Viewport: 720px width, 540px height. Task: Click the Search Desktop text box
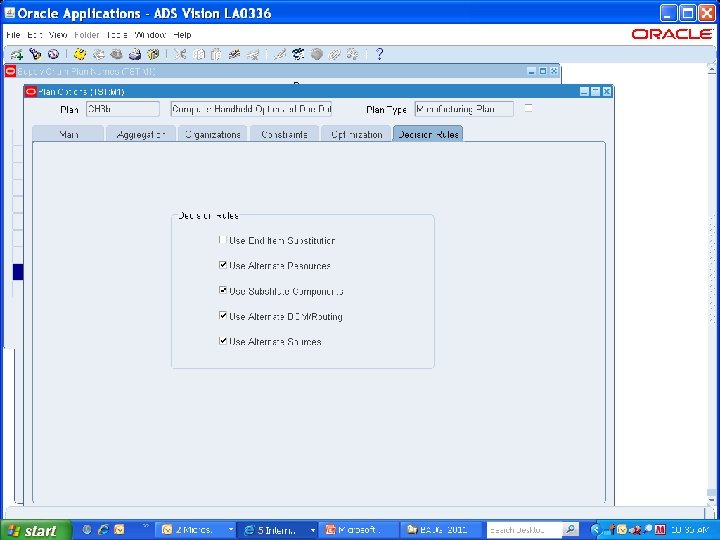pyautogui.click(x=524, y=530)
